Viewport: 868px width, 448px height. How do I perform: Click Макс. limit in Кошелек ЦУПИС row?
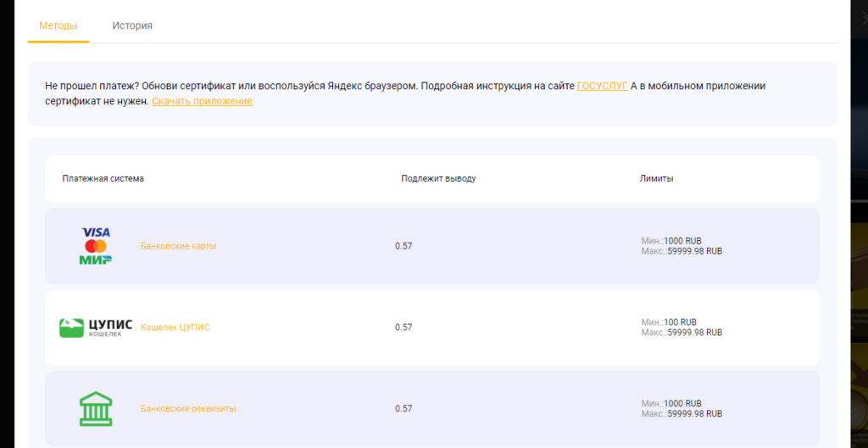(682, 333)
